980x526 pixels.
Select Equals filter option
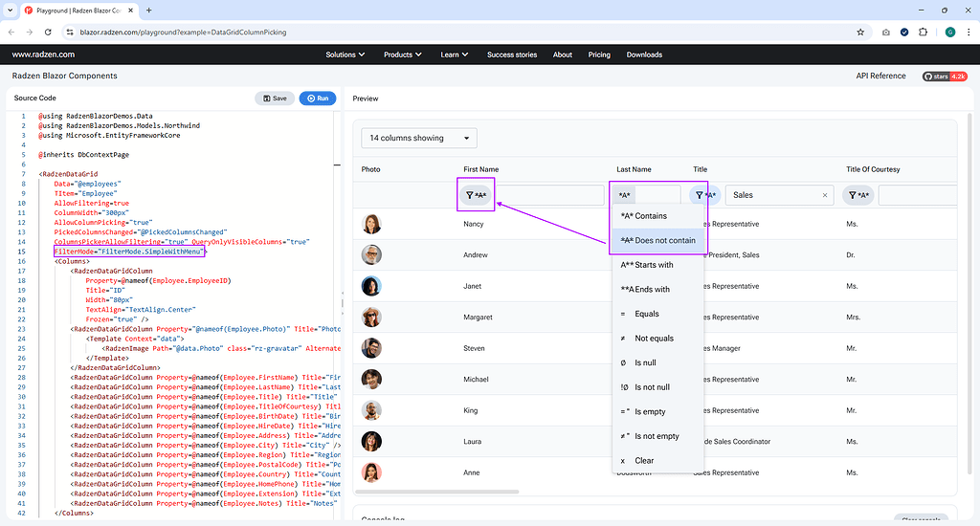pyautogui.click(x=658, y=314)
